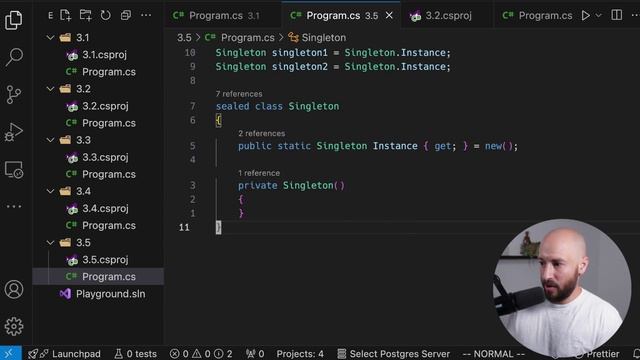Collapse all folders in Explorer
The height and width of the screenshot is (360, 640).
pos(126,16)
